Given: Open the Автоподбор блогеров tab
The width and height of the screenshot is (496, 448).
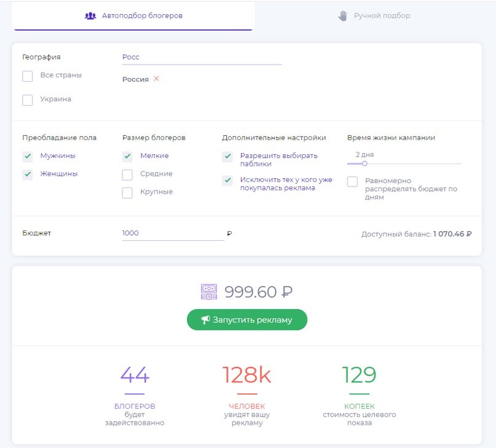Looking at the screenshot, I should pos(133,15).
